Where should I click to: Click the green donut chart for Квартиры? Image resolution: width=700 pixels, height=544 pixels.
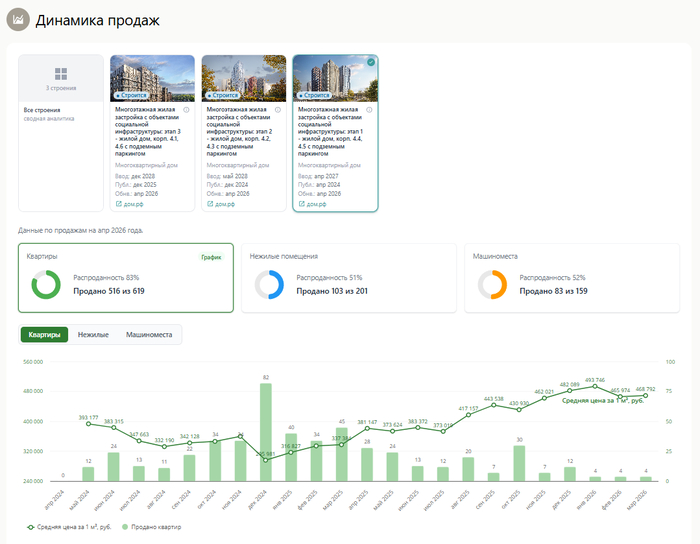click(x=46, y=284)
